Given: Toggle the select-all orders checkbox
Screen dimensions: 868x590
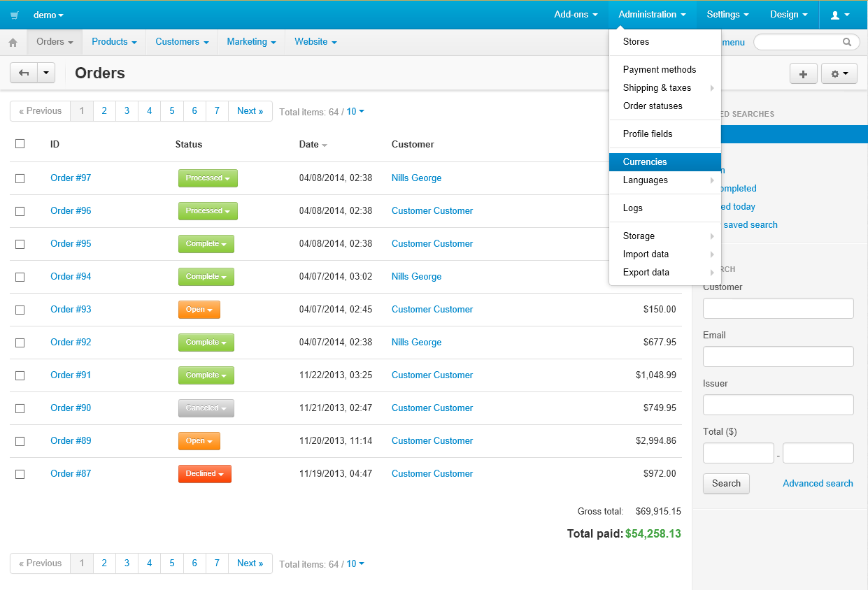Looking at the screenshot, I should pyautogui.click(x=20, y=143).
